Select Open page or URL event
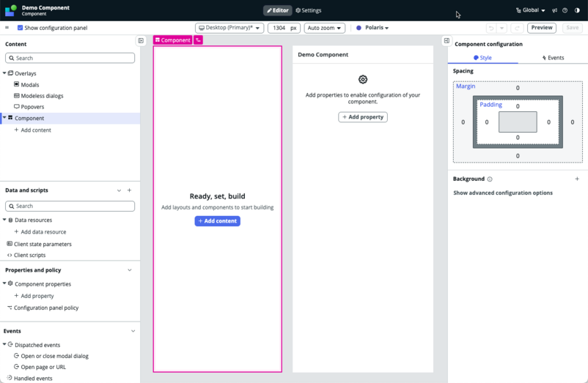 pos(40,367)
